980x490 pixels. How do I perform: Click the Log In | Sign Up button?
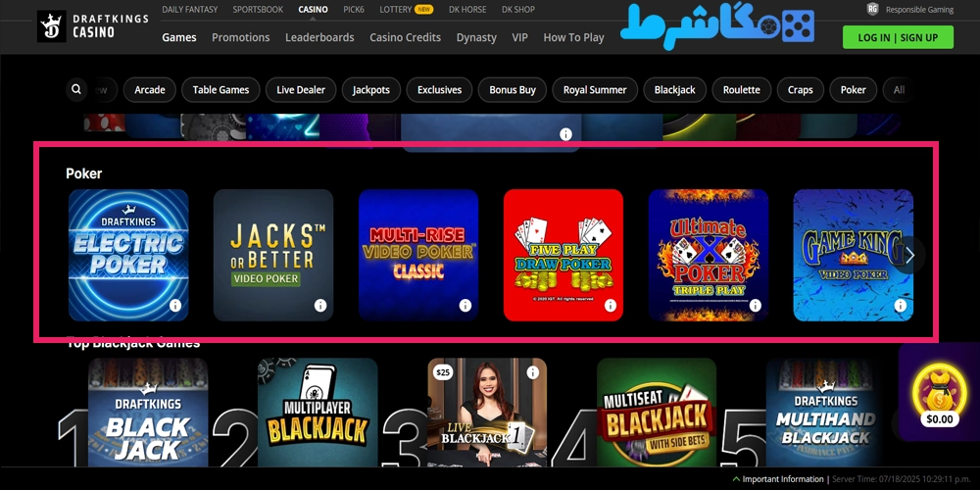tap(898, 37)
